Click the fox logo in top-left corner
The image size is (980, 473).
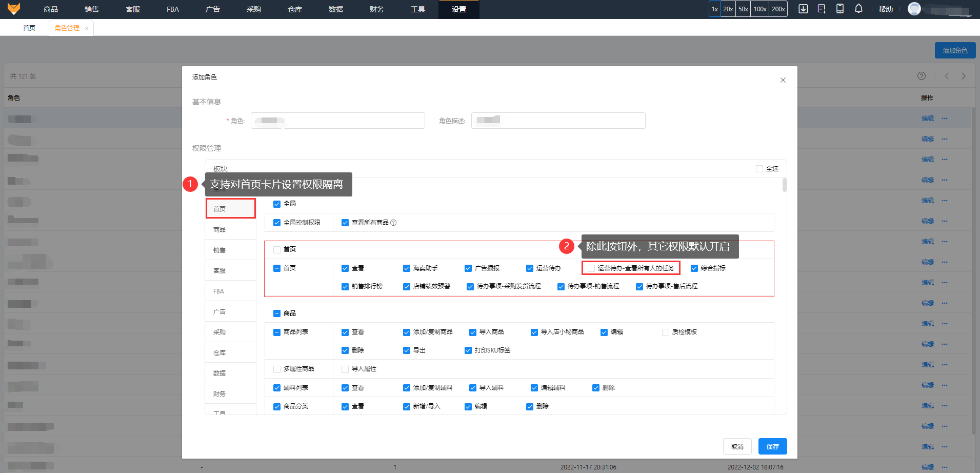click(x=14, y=9)
